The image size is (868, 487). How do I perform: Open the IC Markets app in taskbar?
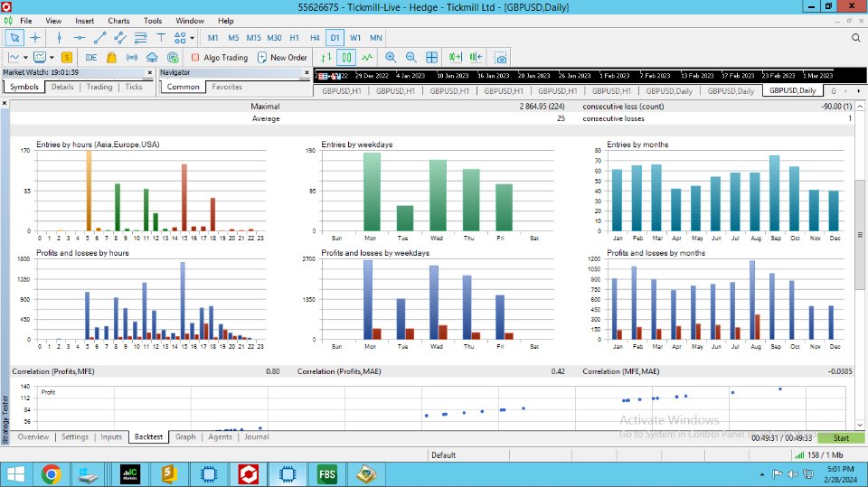click(130, 474)
